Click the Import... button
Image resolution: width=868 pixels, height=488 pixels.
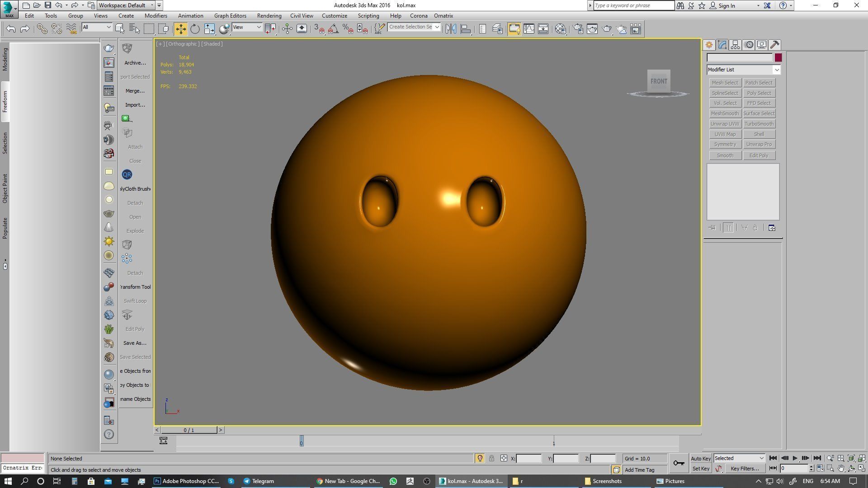coord(135,105)
